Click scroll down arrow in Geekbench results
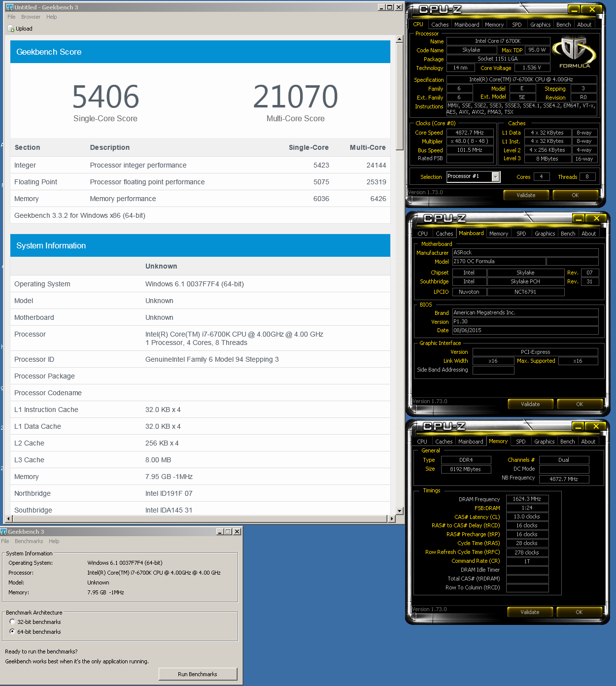Screen dimensions: 616x686 tap(400, 511)
